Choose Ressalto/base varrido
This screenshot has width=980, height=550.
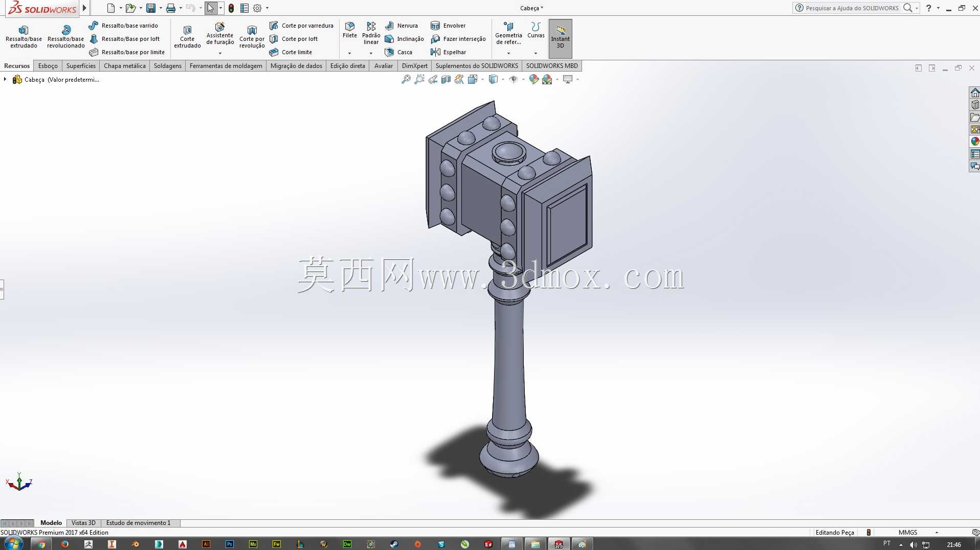(x=123, y=26)
